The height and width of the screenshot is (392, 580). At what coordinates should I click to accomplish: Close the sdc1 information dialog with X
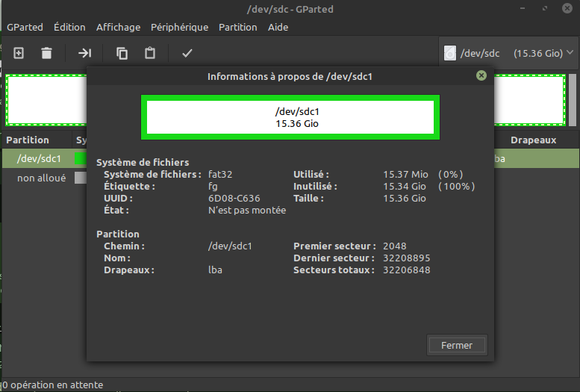[481, 75]
